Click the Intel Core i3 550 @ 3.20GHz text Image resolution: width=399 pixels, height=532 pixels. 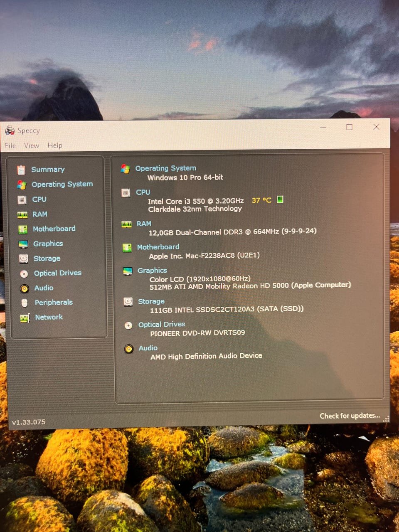(x=196, y=201)
